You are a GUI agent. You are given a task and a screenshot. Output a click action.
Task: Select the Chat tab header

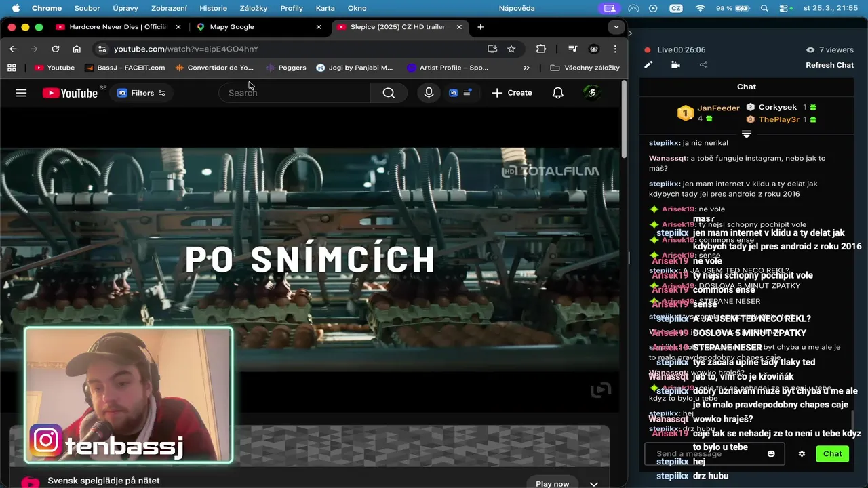click(x=746, y=87)
